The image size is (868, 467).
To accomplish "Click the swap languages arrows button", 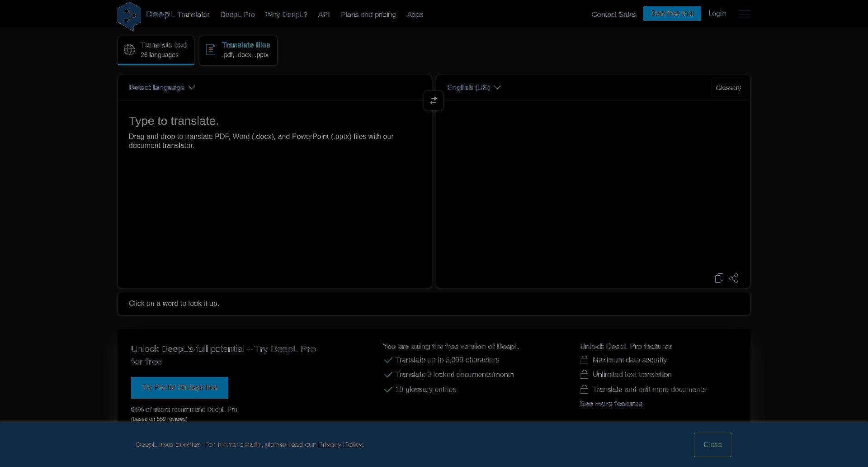I will click(434, 100).
